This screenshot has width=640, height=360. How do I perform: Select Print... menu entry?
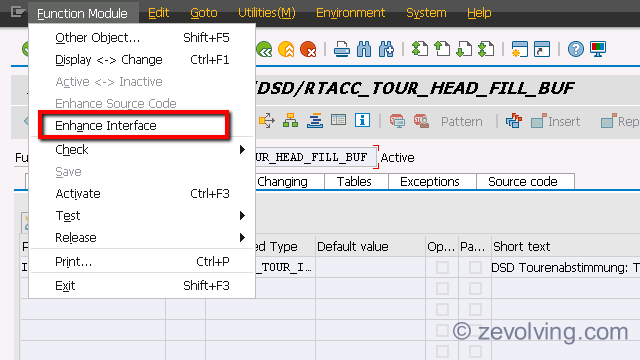coord(142,261)
